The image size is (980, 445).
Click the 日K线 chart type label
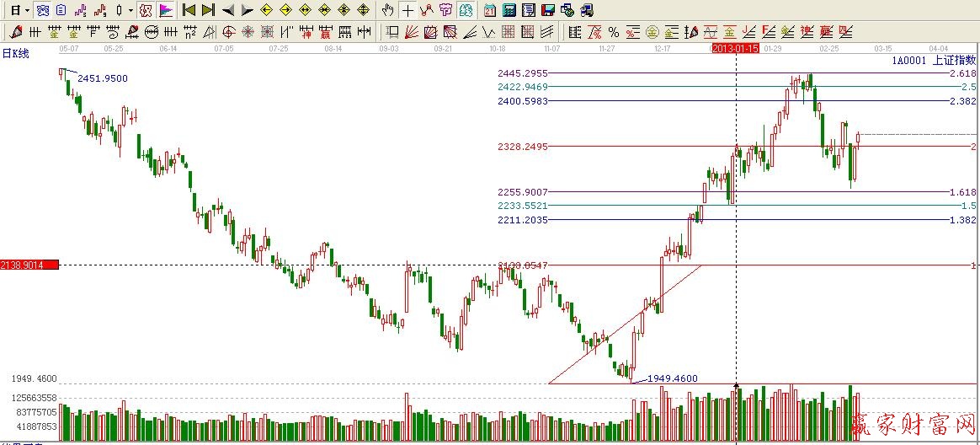click(x=15, y=53)
